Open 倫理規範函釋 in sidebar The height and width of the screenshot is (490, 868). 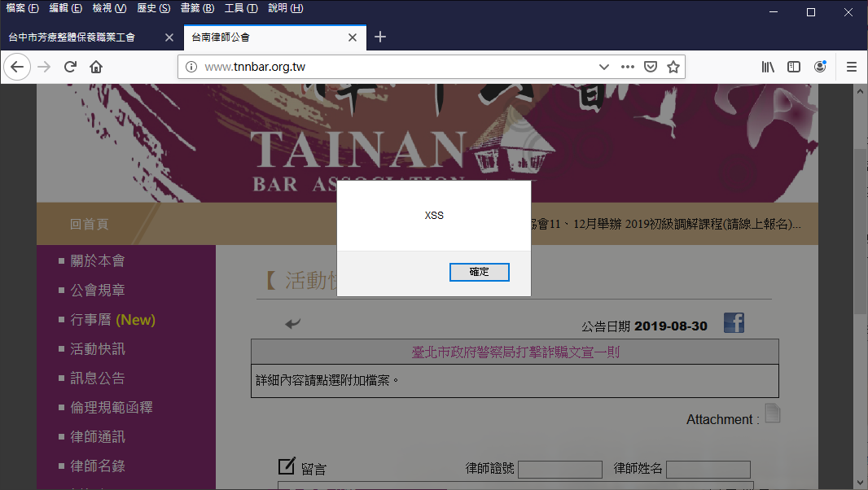(112, 408)
